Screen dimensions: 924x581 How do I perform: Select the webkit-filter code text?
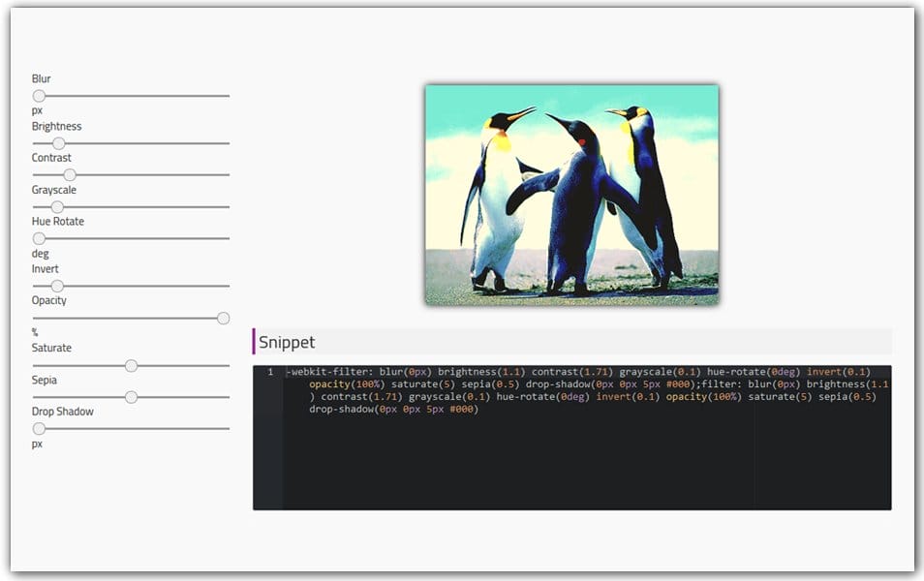point(320,371)
